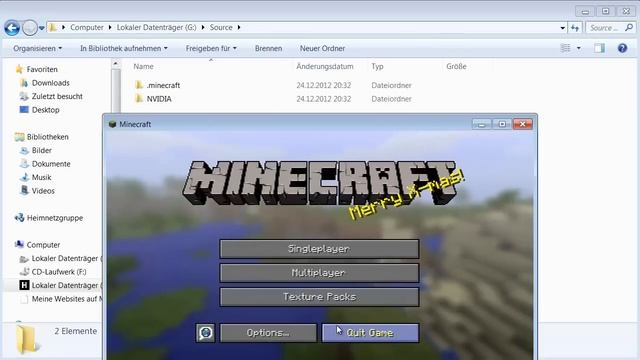Click the Minecraft language globe icon
640x360 pixels.
click(205, 333)
